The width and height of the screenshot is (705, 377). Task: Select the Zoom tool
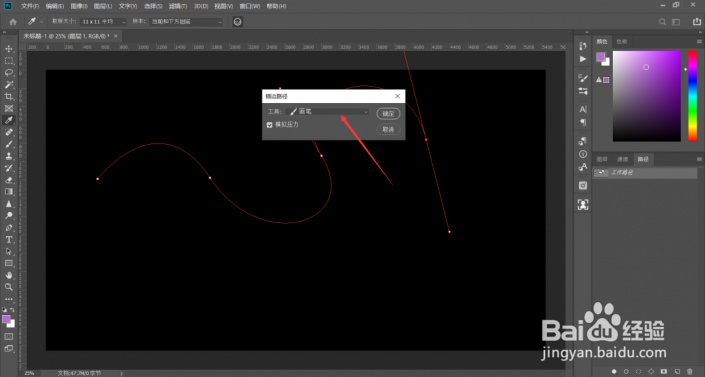coord(9,287)
